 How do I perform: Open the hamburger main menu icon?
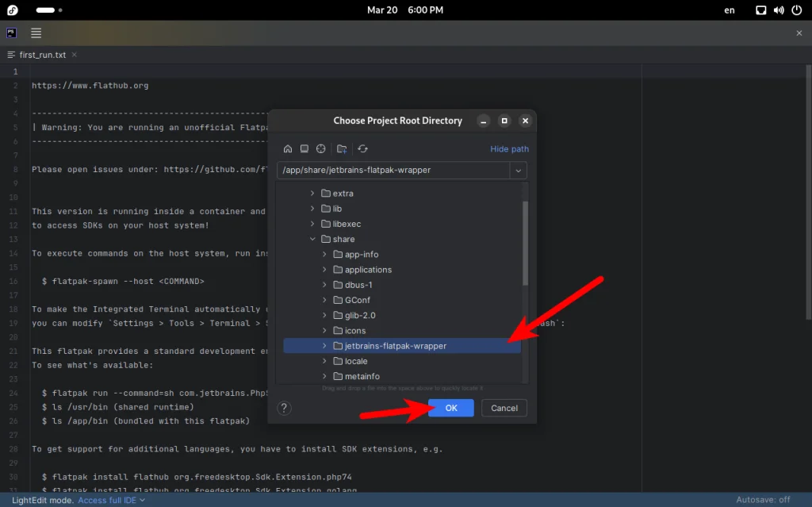(x=36, y=33)
